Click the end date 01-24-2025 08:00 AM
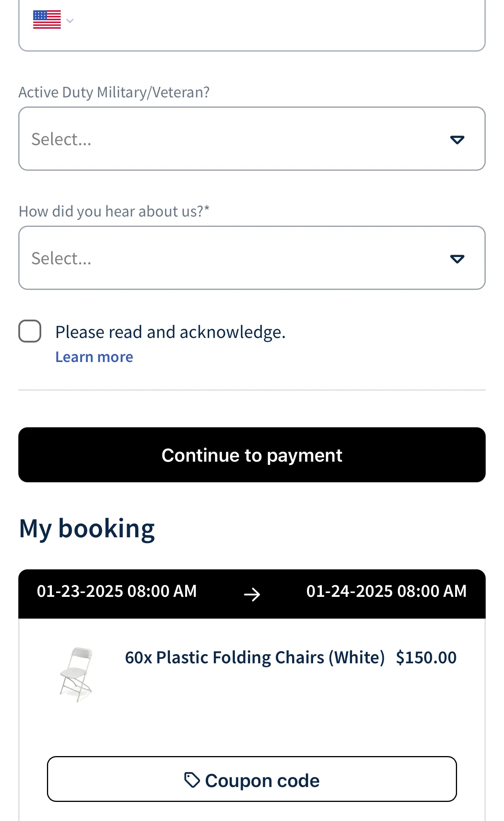Screen dimensions: 504x821 click(x=386, y=591)
